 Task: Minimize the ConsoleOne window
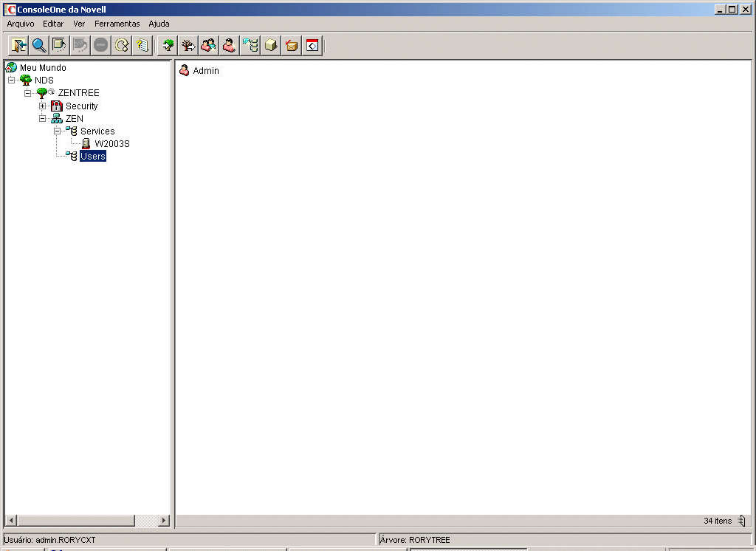coord(721,9)
